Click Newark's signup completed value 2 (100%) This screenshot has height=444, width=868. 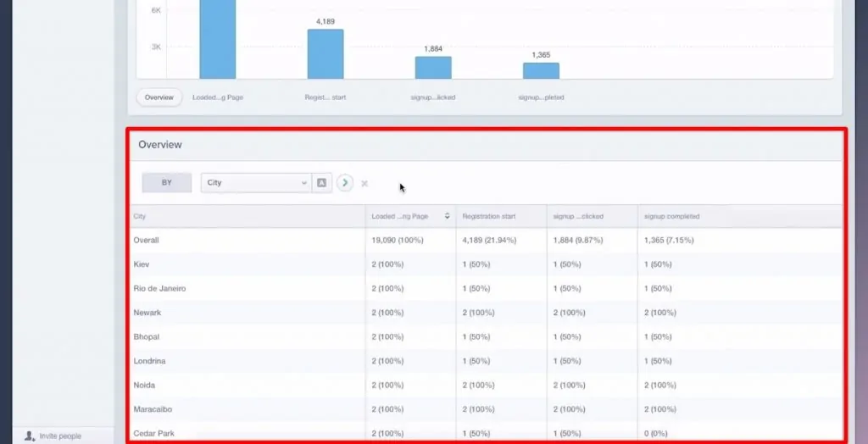pyautogui.click(x=659, y=313)
